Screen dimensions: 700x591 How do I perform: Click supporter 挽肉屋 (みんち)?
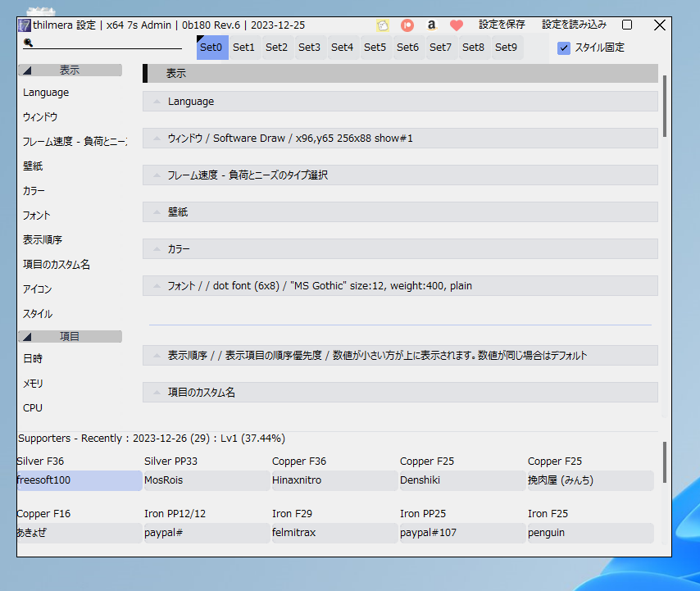[591, 480]
